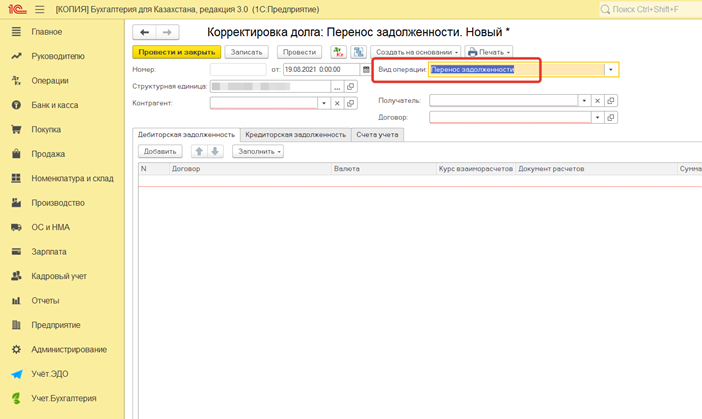Viewport: 702px width, 419px height.
Task: Click the back navigation arrow
Action: tap(145, 33)
